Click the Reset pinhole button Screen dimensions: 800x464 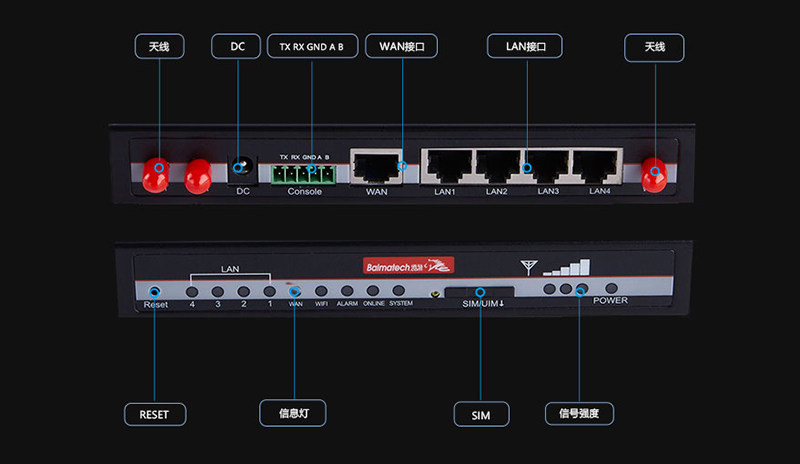[155, 291]
